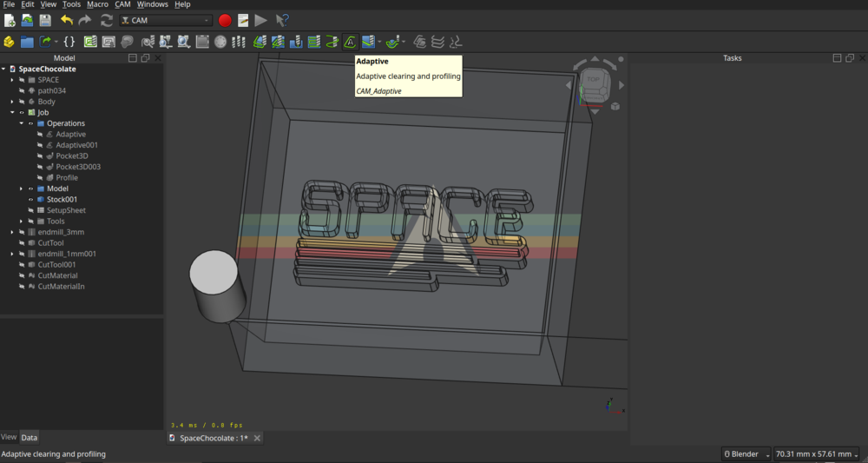Open the Edit menu
The width and height of the screenshot is (868, 463).
click(28, 4)
